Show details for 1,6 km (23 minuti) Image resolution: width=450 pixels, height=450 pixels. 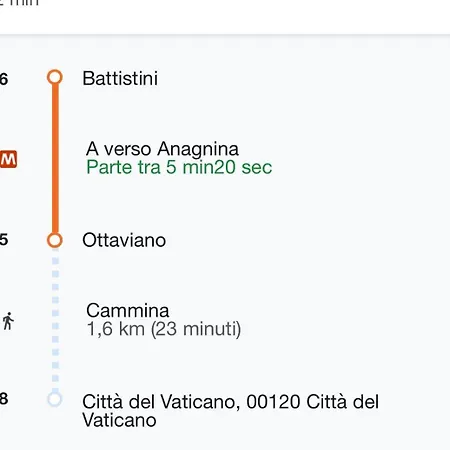[x=164, y=329]
